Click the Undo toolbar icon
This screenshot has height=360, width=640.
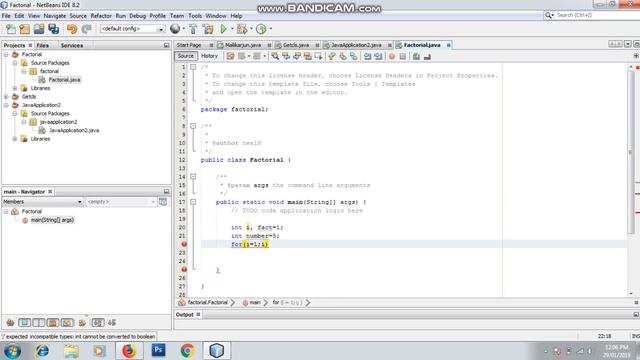click(x=72, y=29)
